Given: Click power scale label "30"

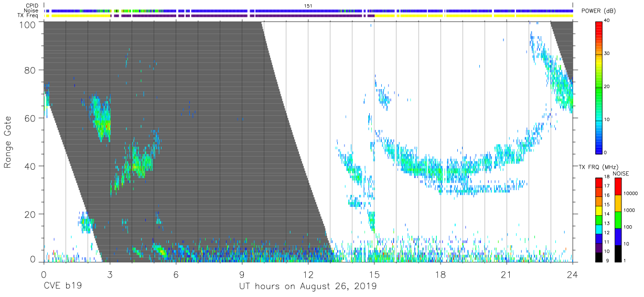Looking at the screenshot, I should point(608,53).
